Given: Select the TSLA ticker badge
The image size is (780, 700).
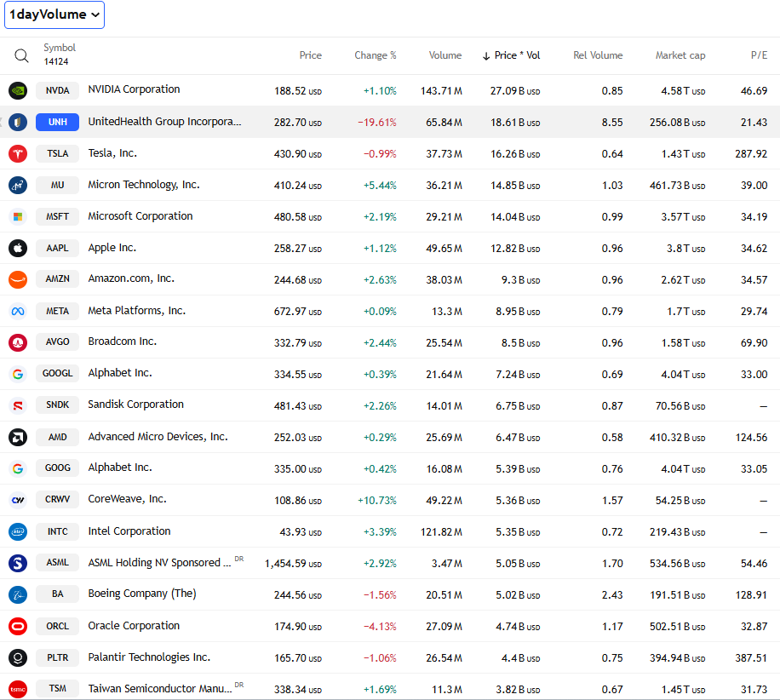Looking at the screenshot, I should [58, 154].
